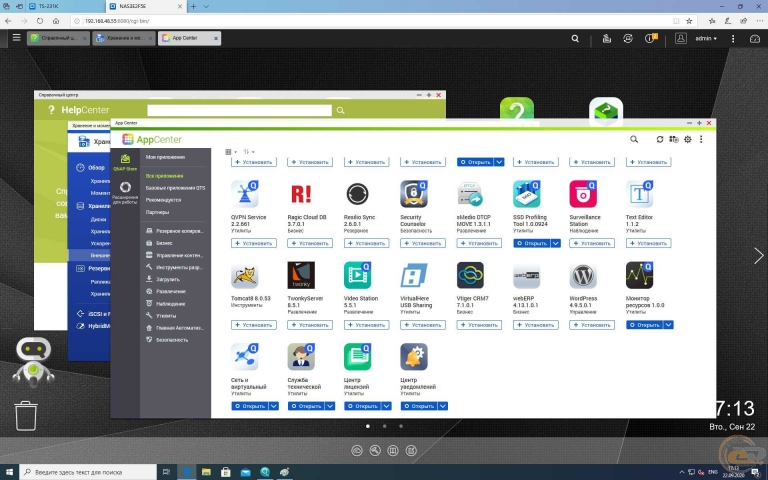The height and width of the screenshot is (480, 768).
Task: Go to next desktop page with right arrow
Action: coord(758,256)
